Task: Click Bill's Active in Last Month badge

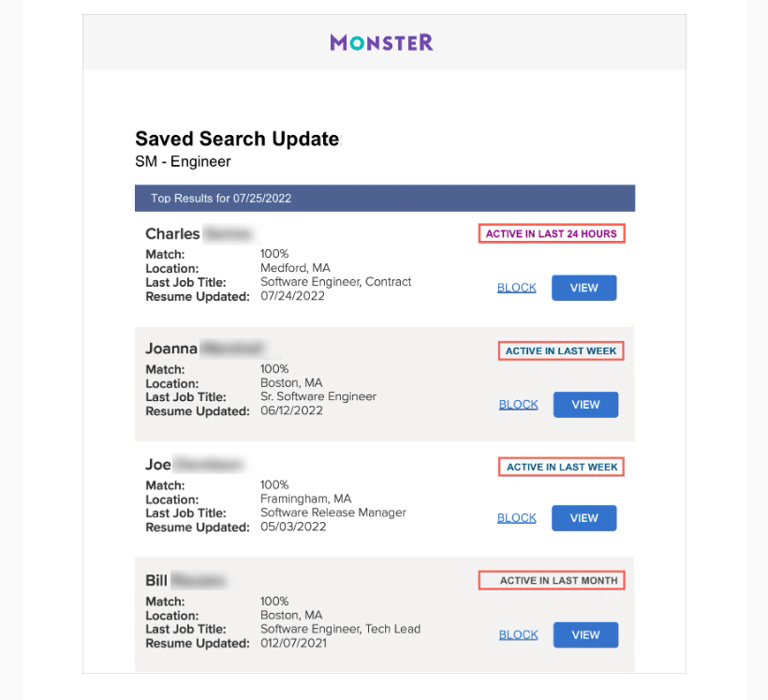Action: (552, 581)
